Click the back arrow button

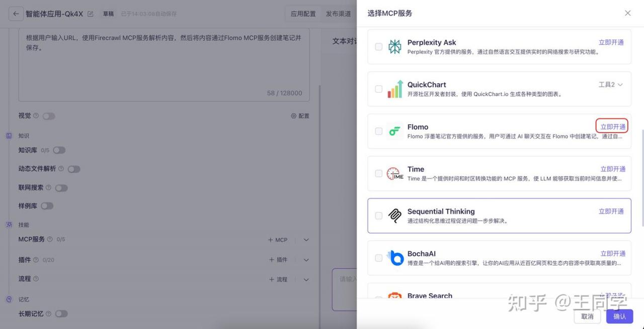click(16, 14)
